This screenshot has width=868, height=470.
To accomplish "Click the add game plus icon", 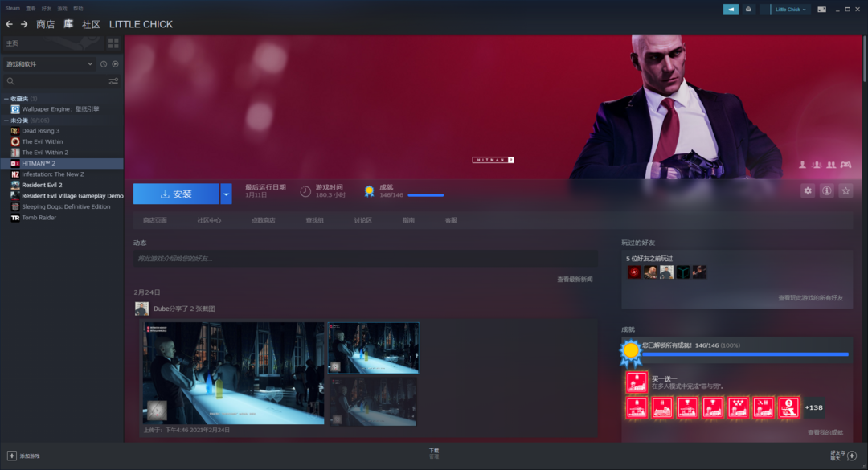I will pyautogui.click(x=11, y=456).
